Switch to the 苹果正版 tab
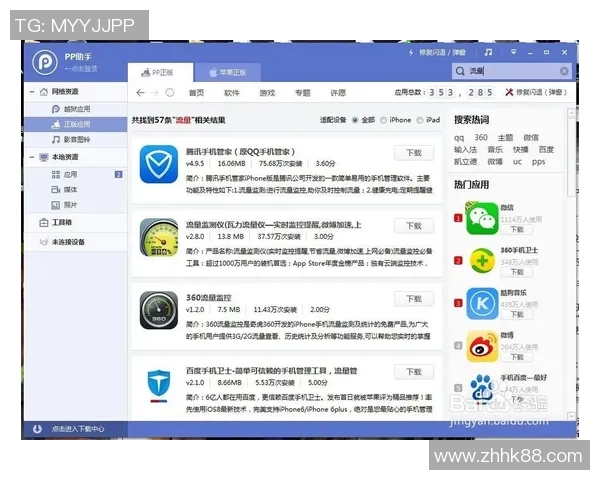 pos(228,72)
